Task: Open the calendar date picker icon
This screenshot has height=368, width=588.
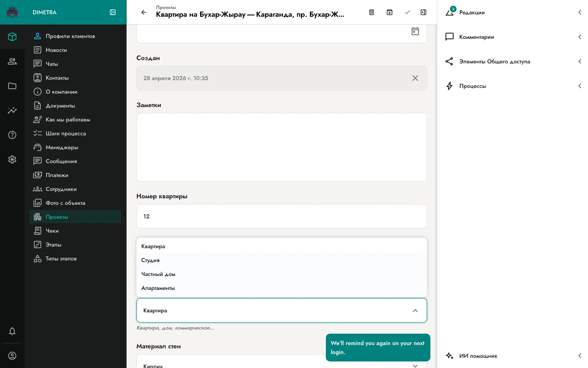Action: click(x=415, y=31)
